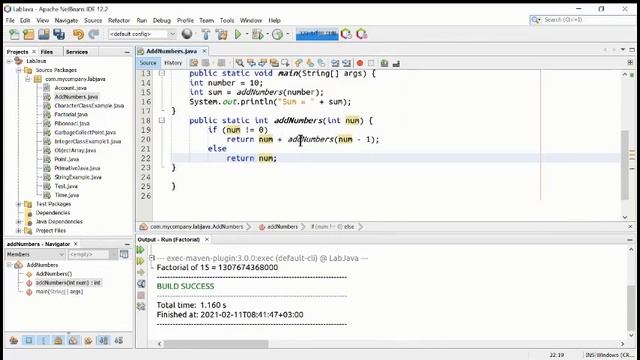The width and height of the screenshot is (640, 360).
Task: Open the Members dropdown in Navigator
Action: coord(35,254)
